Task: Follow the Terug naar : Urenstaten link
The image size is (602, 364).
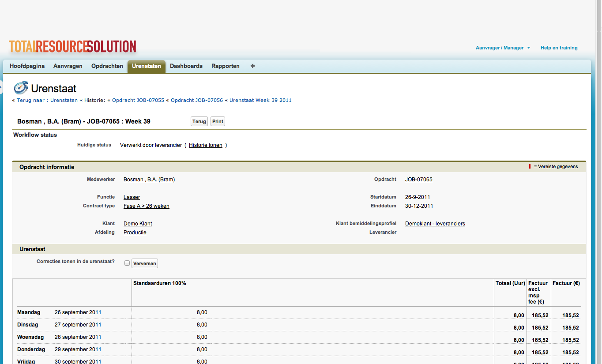Action: pos(47,100)
